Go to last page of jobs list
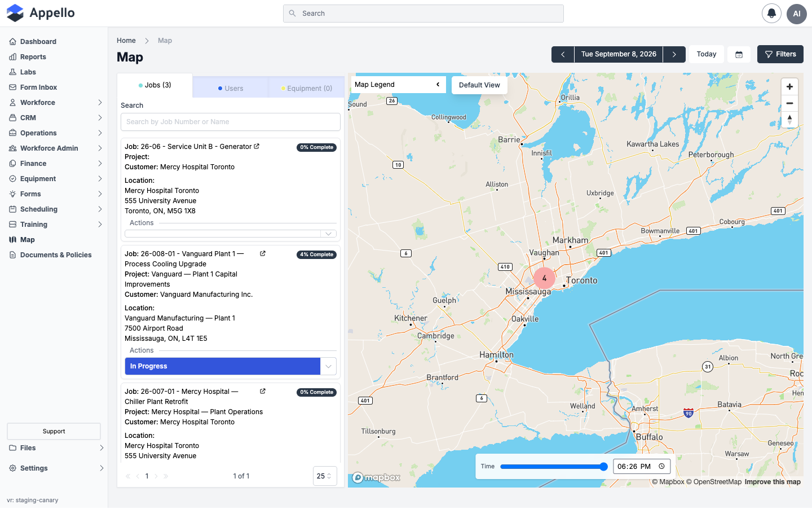 point(166,476)
